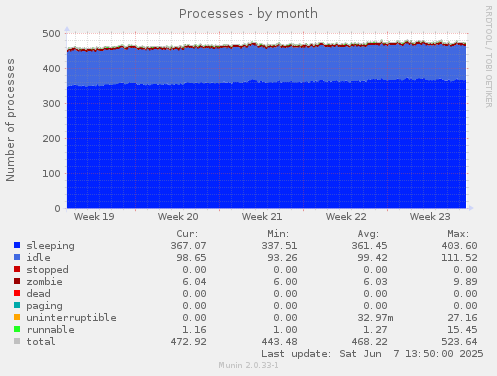The height and width of the screenshot is (376, 497).
Task: Click sleeping average value 361.45
Action: tap(369, 246)
